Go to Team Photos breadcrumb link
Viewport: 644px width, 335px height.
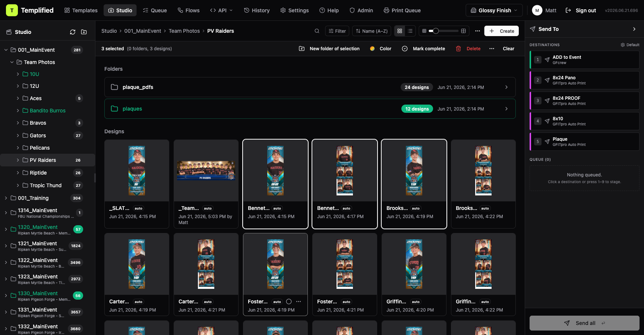click(184, 31)
